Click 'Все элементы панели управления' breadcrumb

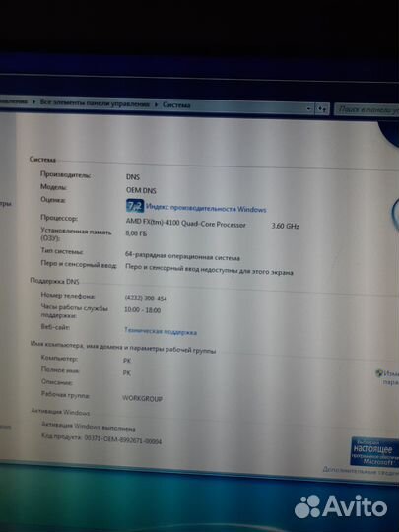pos(95,103)
